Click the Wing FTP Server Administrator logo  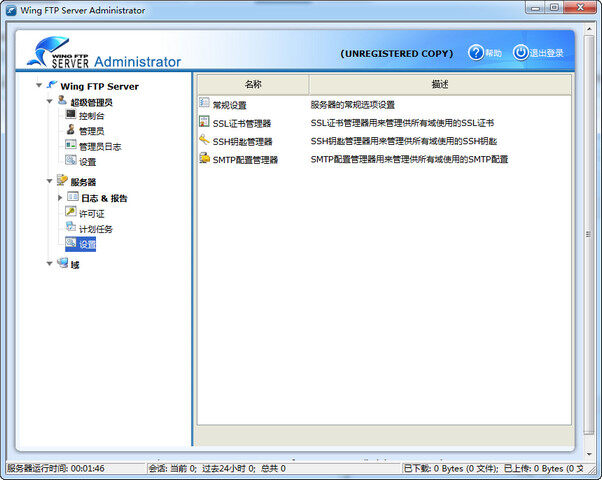click(104, 53)
